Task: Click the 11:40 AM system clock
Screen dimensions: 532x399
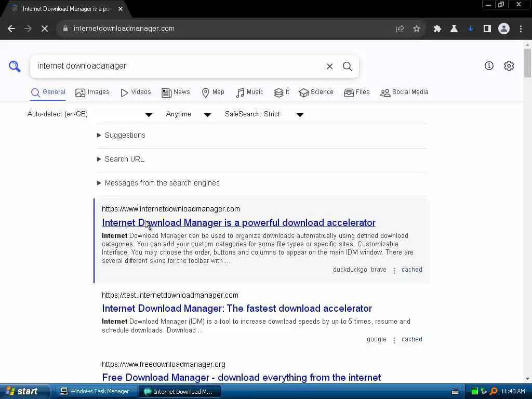Action: [x=513, y=392]
